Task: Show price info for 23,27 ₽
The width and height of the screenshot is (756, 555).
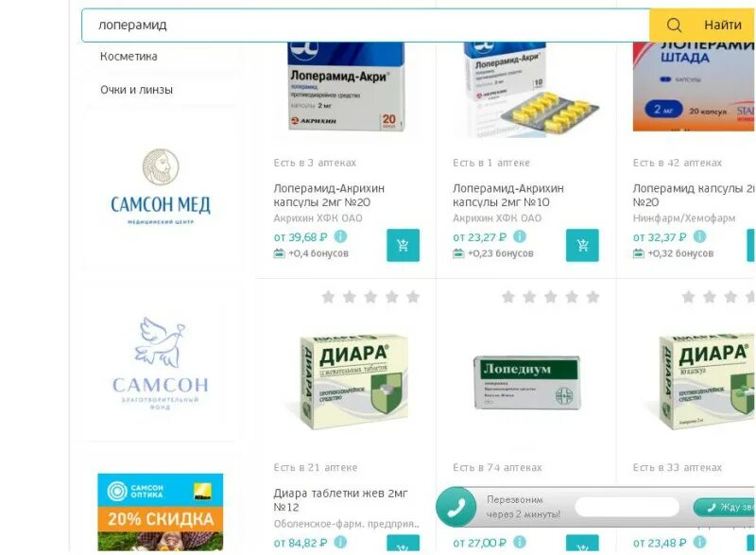Action: (520, 236)
